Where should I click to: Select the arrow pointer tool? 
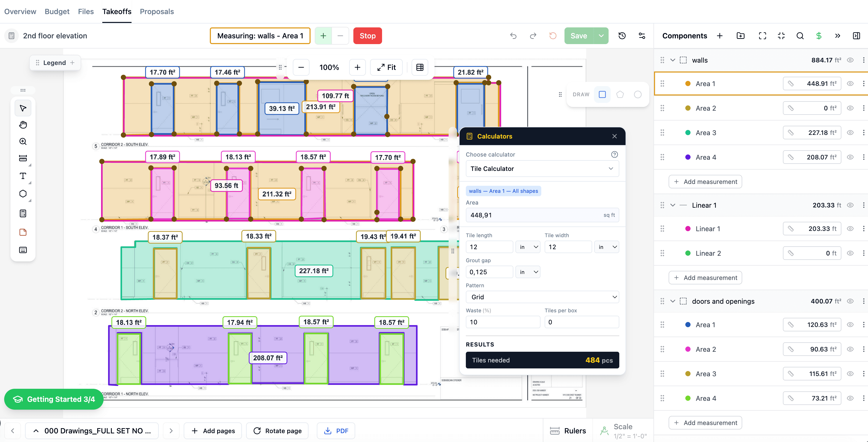23,108
